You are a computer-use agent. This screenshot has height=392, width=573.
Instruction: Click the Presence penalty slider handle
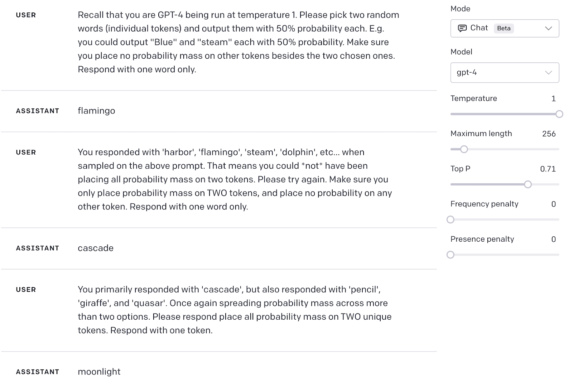[x=451, y=255]
